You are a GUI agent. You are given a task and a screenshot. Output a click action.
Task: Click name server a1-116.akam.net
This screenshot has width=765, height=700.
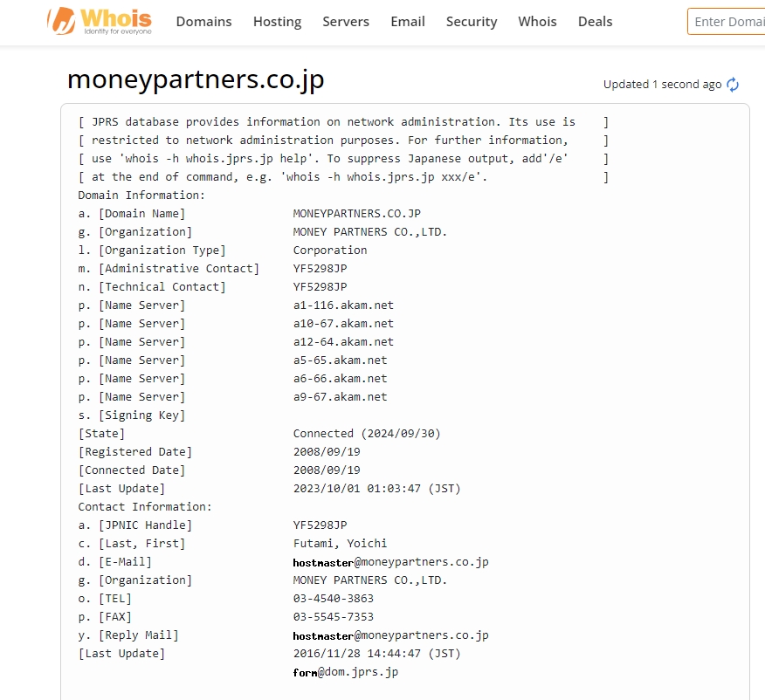(343, 305)
